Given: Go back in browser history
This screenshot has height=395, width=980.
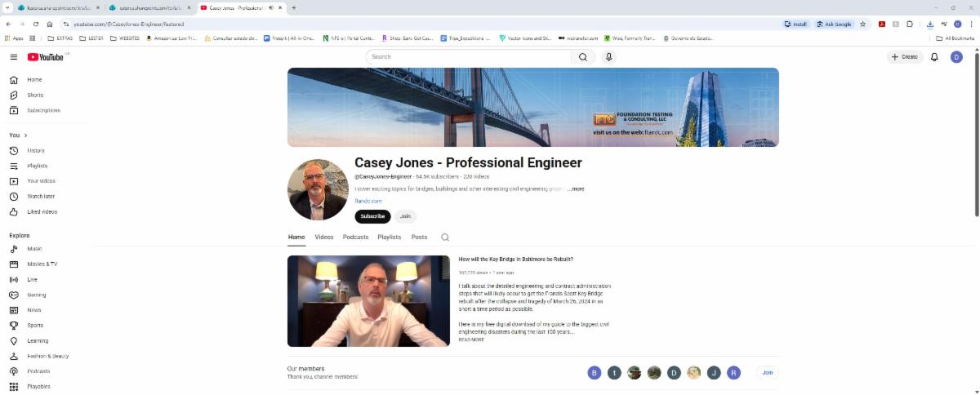Looking at the screenshot, I should (x=8, y=24).
